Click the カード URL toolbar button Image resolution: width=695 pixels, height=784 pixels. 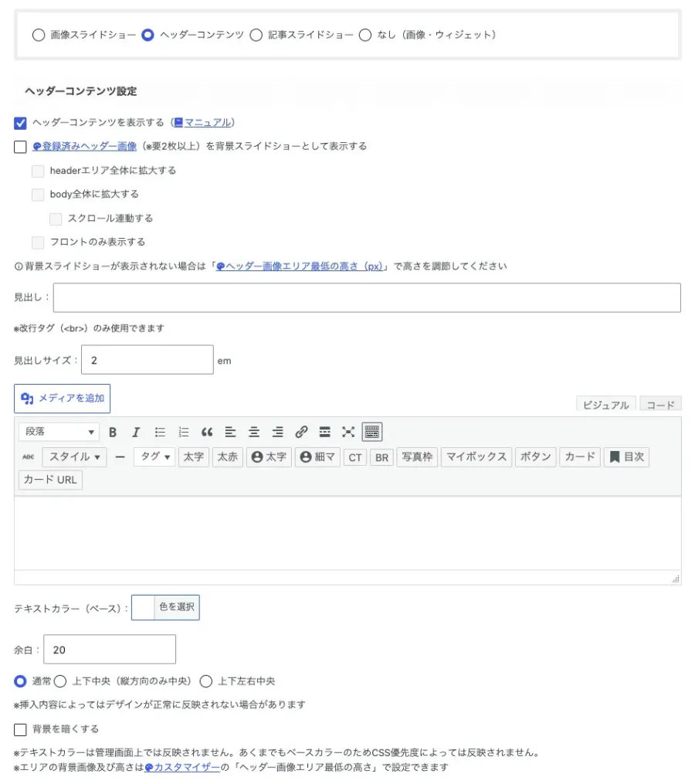(x=50, y=480)
